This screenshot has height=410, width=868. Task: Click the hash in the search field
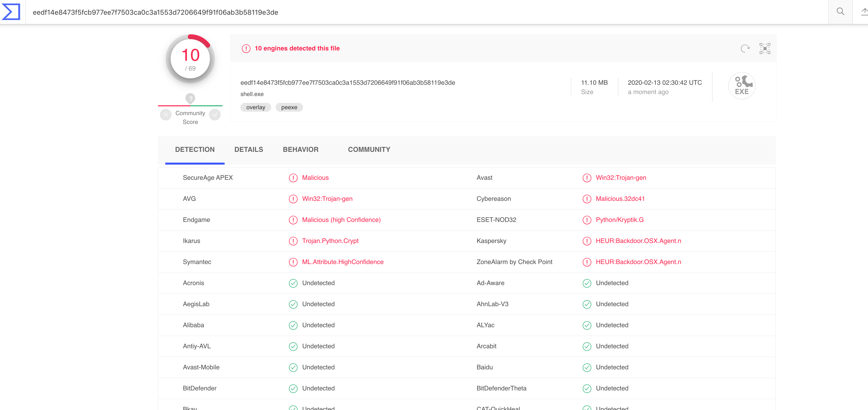pyautogui.click(x=155, y=12)
